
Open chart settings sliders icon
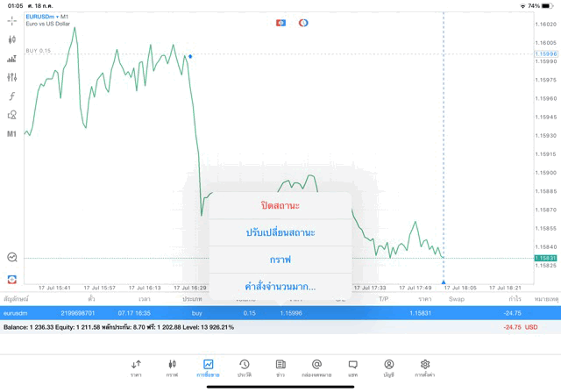pyautogui.click(x=12, y=77)
